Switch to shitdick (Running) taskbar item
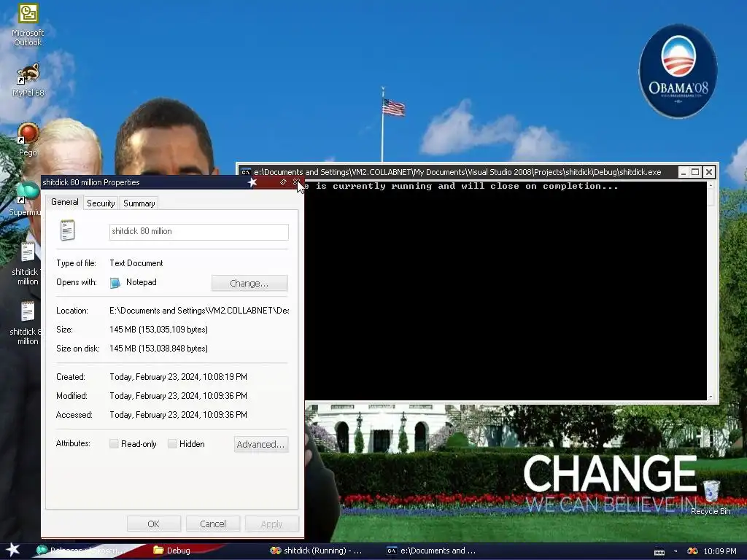 [x=315, y=551]
